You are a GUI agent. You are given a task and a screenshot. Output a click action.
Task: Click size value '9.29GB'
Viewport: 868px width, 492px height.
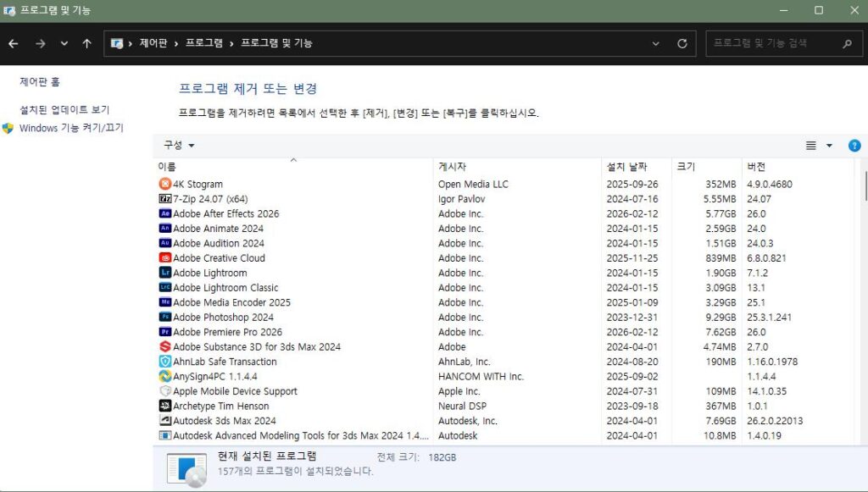pyautogui.click(x=721, y=317)
